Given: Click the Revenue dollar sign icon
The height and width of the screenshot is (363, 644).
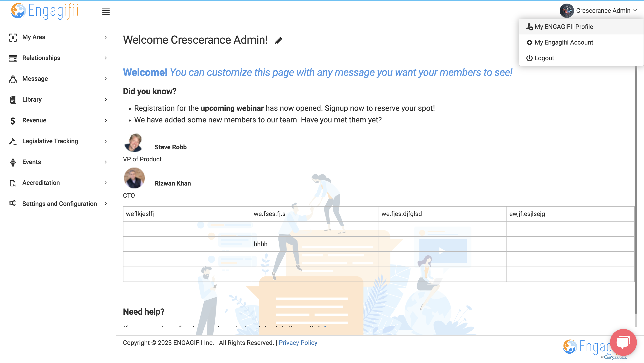Looking at the screenshot, I should click(x=13, y=121).
